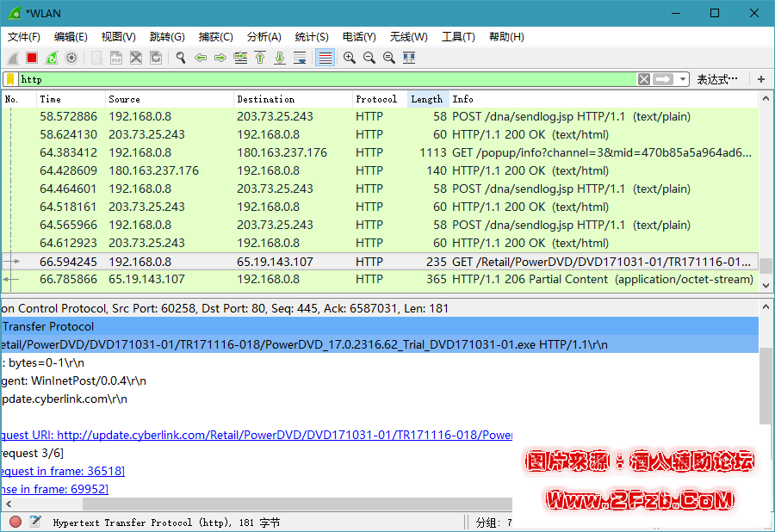775x532 pixels.
Task: Open capture options gear icon
Action: point(71,58)
